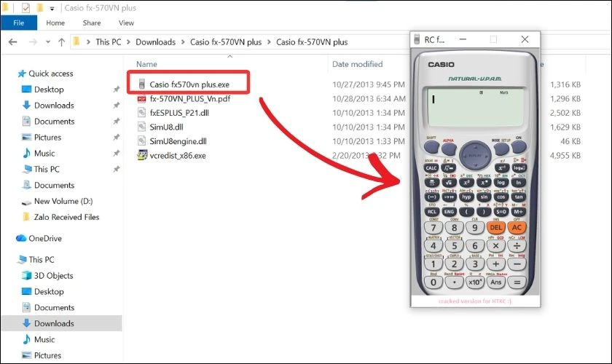612x364 pixels.
Task: Open the View ribbon tab
Action: click(126, 23)
